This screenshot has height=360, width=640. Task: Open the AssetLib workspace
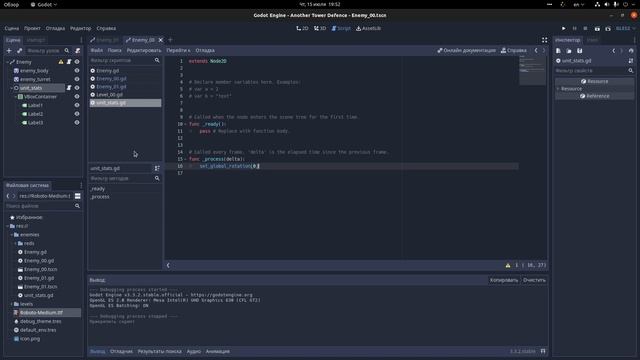coord(369,29)
